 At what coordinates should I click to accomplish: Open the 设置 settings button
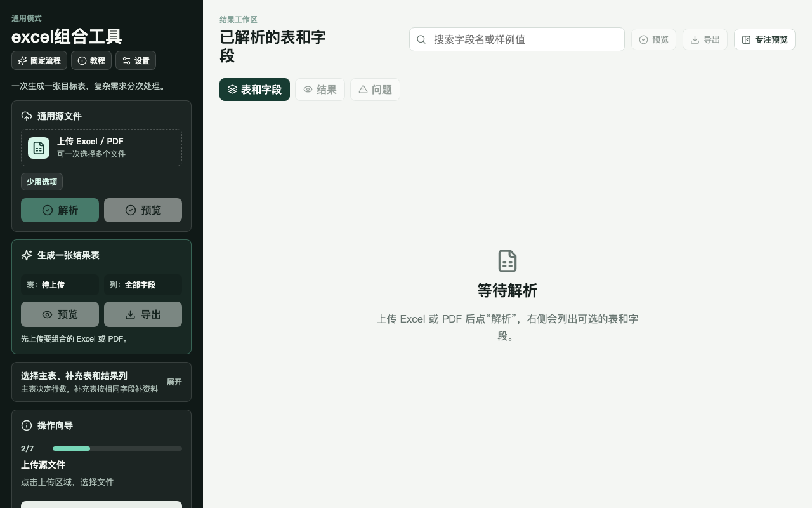[136, 60]
